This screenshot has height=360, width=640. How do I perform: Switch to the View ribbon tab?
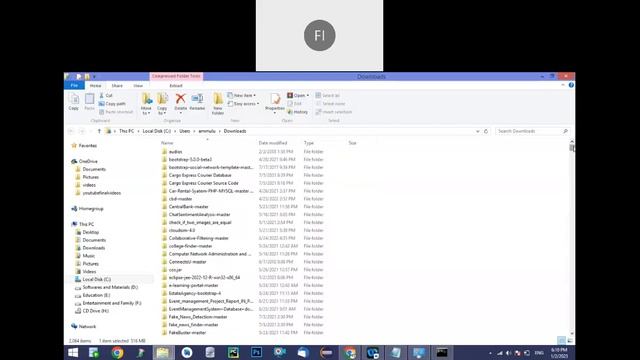(138, 86)
